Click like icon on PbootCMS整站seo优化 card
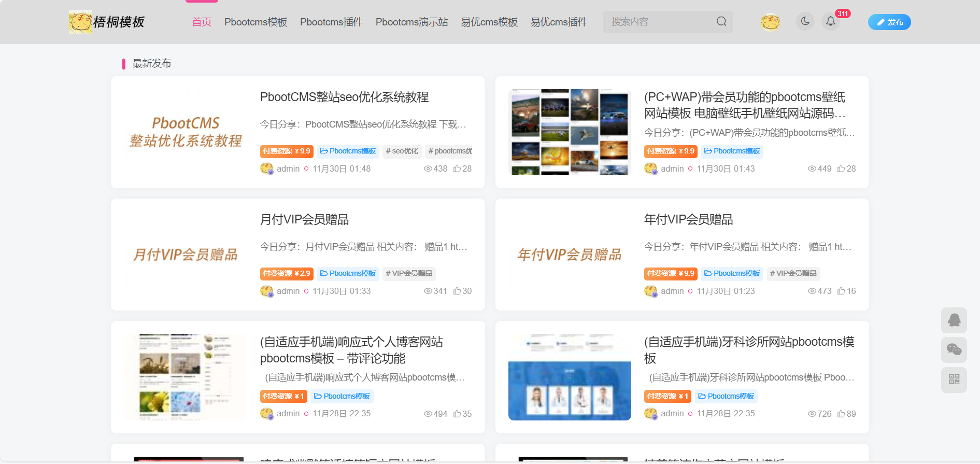The image size is (980, 464). pyautogui.click(x=457, y=168)
